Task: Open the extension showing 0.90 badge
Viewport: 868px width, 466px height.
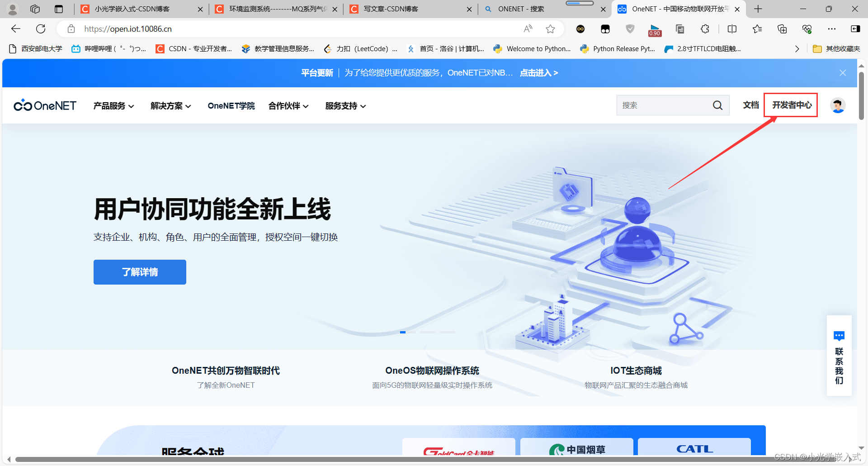Action: pyautogui.click(x=655, y=30)
